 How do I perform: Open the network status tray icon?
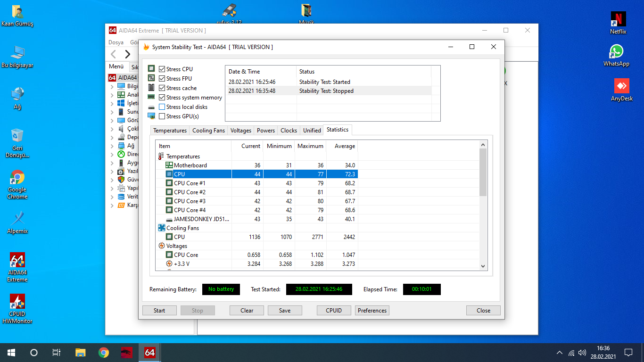(571, 353)
